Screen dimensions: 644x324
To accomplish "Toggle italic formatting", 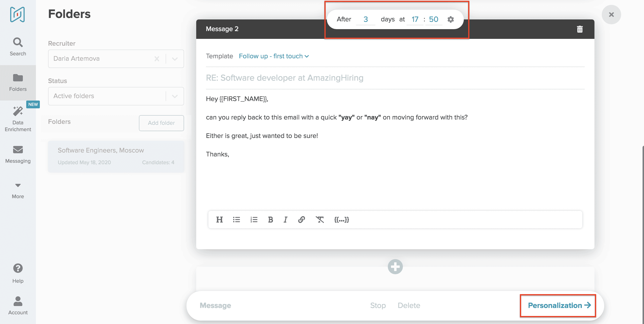I will click(x=285, y=220).
